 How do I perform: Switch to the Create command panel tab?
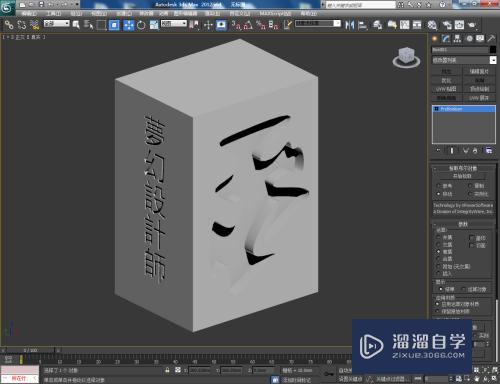(x=434, y=39)
